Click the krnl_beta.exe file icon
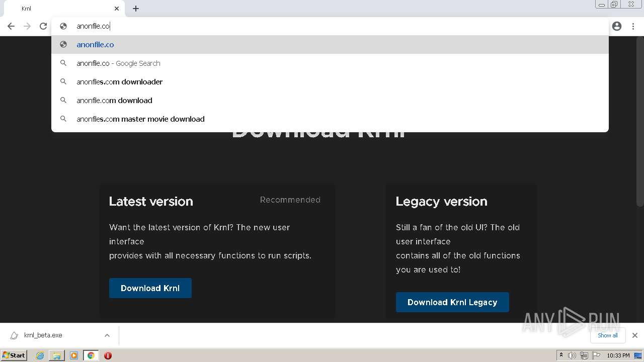644x362 pixels. tap(14, 335)
